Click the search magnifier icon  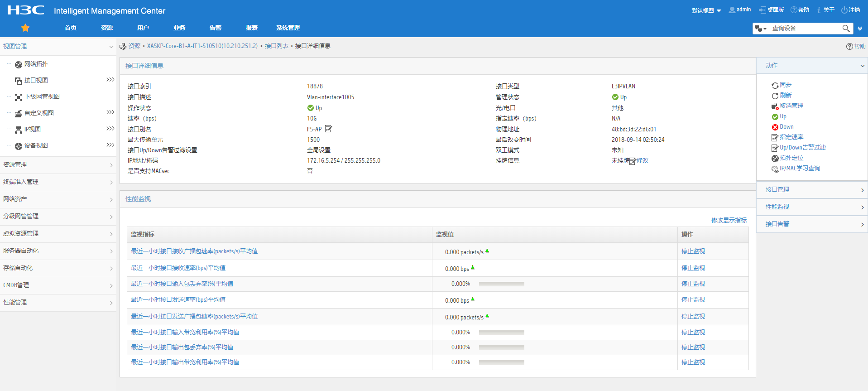845,29
